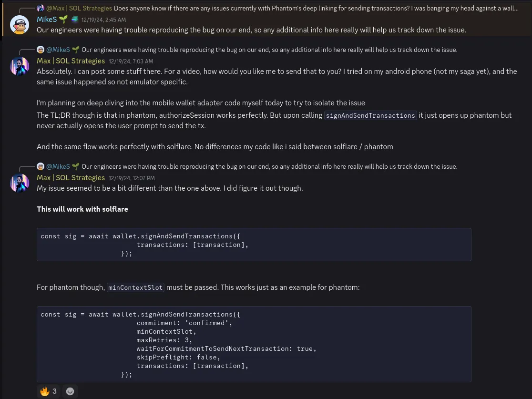Toggle the fire reaction with count 3
Screen dimensions: 532x399
click(49, 391)
